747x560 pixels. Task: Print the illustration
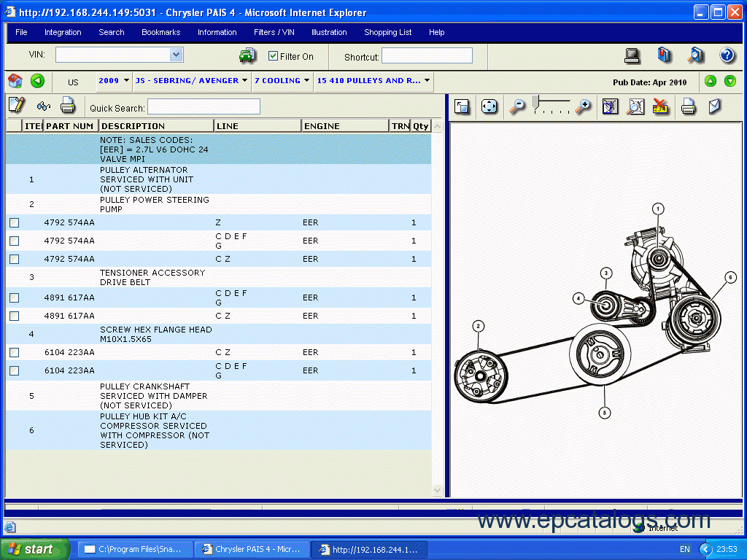(x=688, y=106)
